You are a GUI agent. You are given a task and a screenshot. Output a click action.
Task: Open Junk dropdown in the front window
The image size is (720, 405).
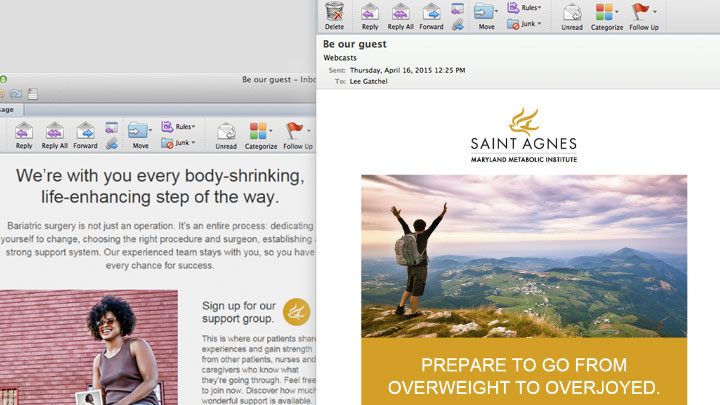pos(526,23)
